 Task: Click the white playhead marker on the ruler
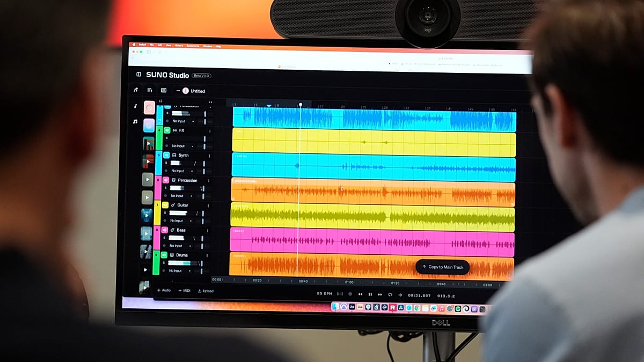tap(301, 105)
